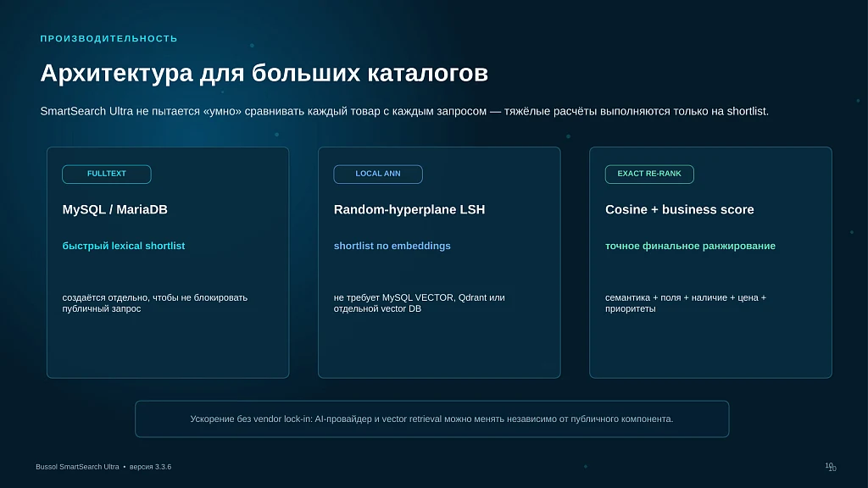Click the description не требует MySQL VECTOR
The image size is (868, 488).
(x=419, y=303)
